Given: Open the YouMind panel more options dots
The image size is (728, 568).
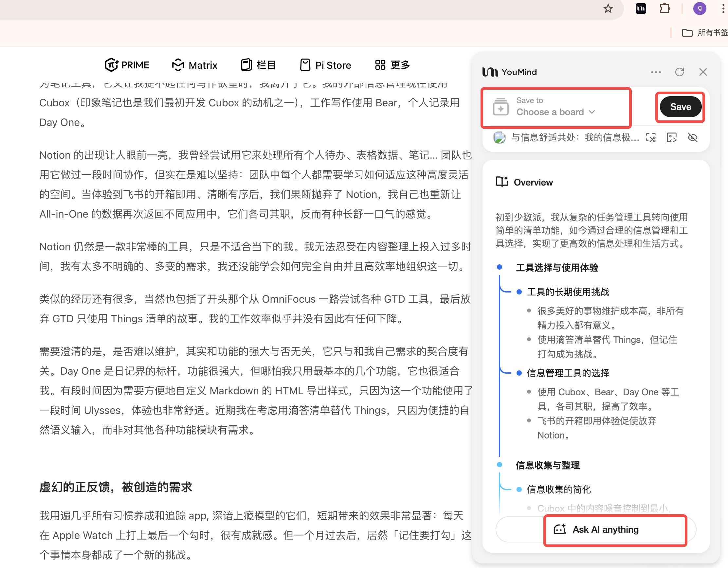Looking at the screenshot, I should tap(656, 72).
